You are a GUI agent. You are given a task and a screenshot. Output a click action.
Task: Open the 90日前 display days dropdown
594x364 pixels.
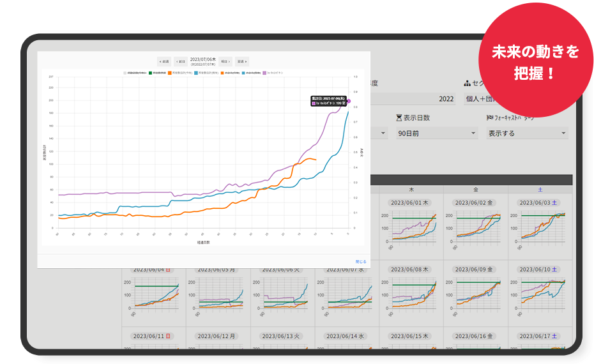pyautogui.click(x=436, y=133)
